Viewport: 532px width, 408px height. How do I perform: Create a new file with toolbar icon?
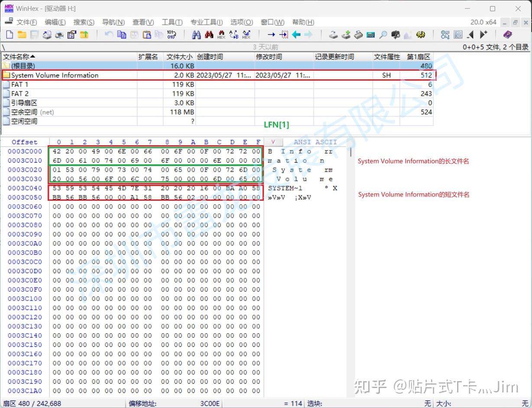[x=10, y=35]
